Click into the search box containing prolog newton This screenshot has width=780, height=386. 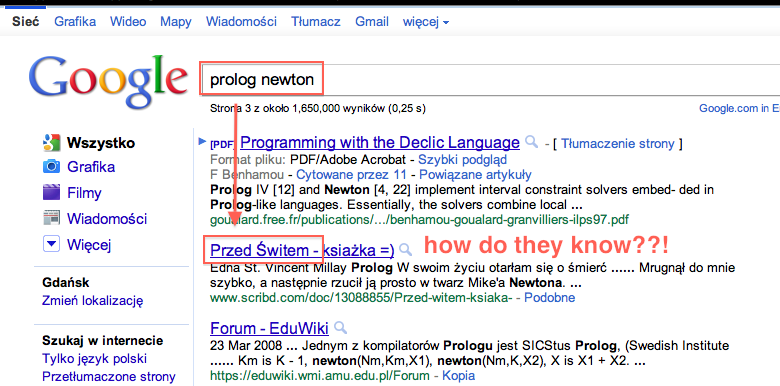point(490,80)
